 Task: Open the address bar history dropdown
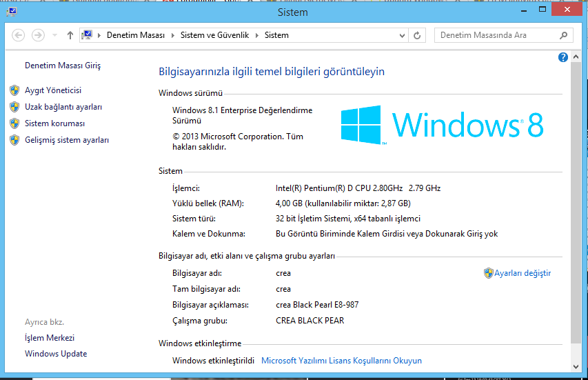[402, 36]
